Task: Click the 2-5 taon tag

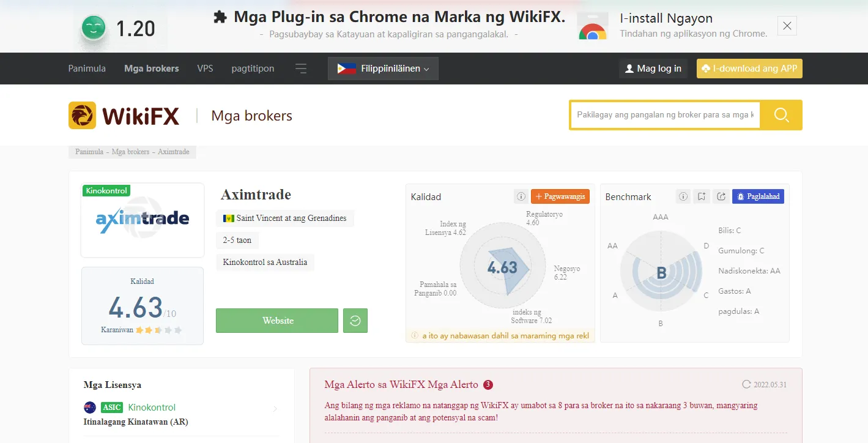Action: coord(237,240)
